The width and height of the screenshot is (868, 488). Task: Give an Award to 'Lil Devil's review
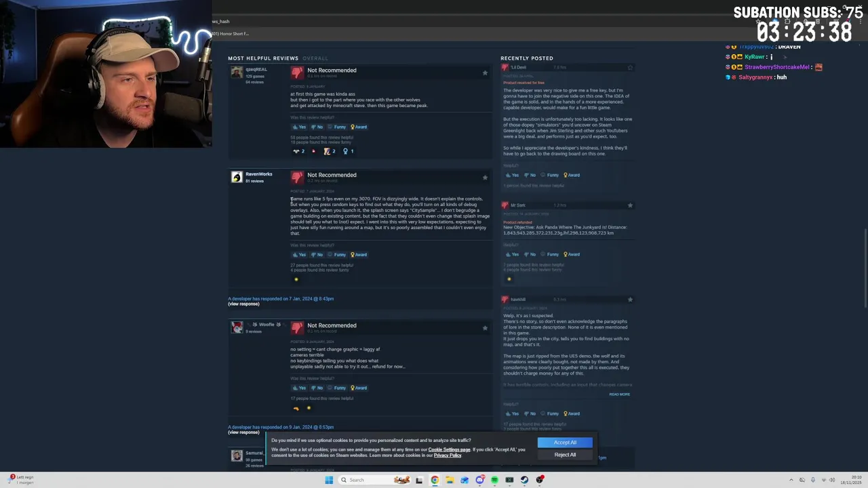[572, 175]
